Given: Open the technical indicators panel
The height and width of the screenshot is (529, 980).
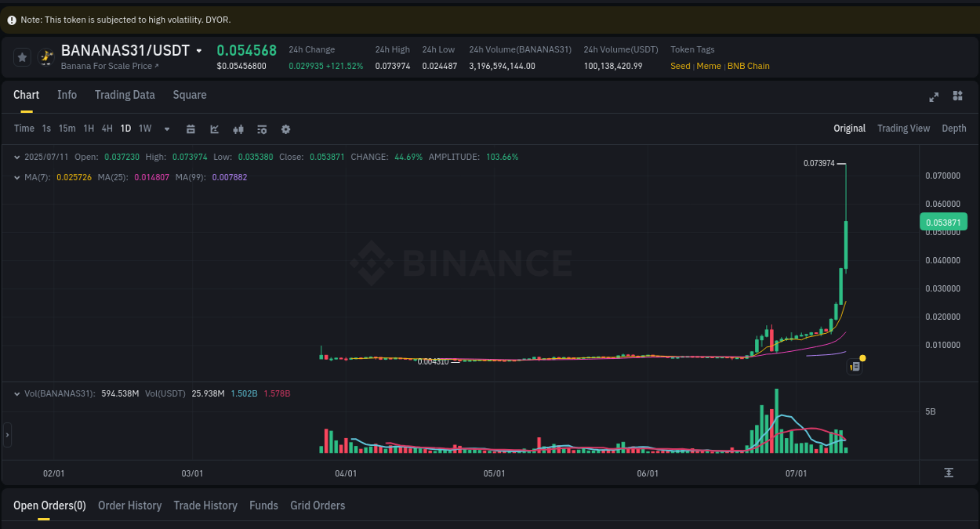Looking at the screenshot, I should [x=262, y=129].
